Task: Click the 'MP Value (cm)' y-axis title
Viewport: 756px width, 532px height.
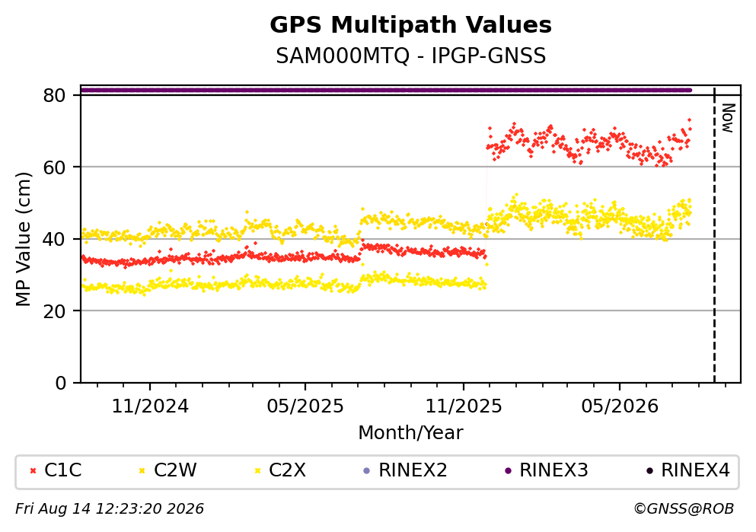Action: pos(23,239)
